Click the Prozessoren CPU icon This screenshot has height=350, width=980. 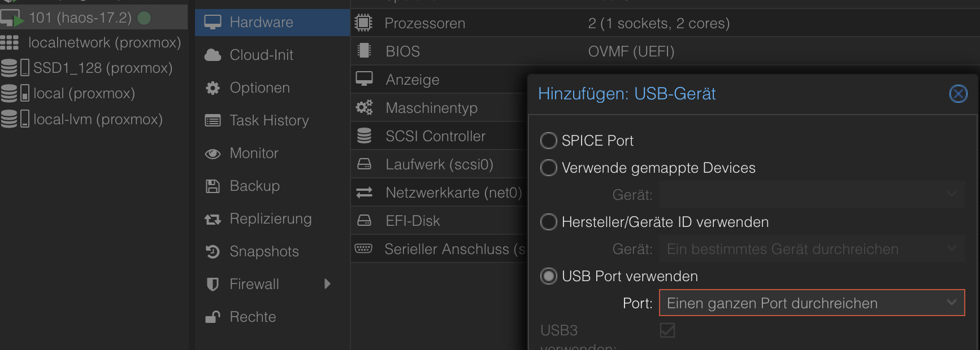tap(363, 23)
